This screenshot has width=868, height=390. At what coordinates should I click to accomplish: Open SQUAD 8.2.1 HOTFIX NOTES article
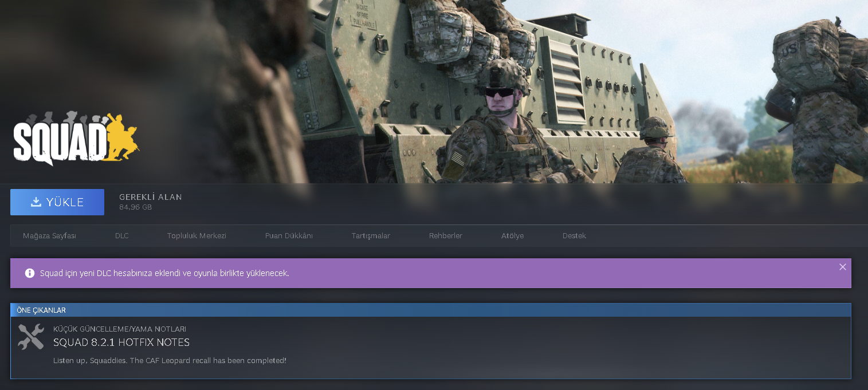coord(121,342)
